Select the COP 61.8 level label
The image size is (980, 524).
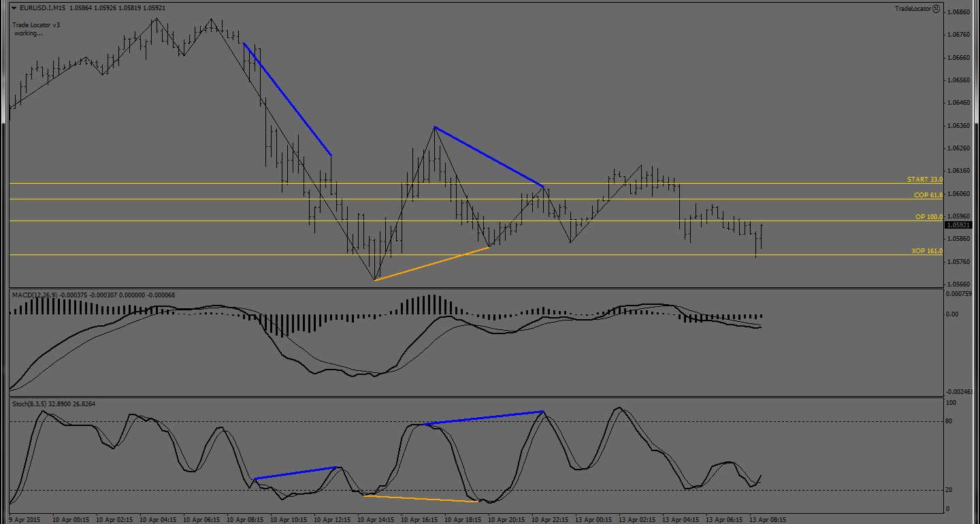pos(928,195)
